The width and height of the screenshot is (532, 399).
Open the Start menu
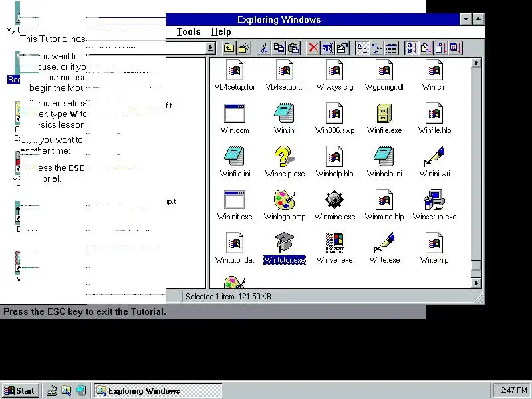coord(21,390)
